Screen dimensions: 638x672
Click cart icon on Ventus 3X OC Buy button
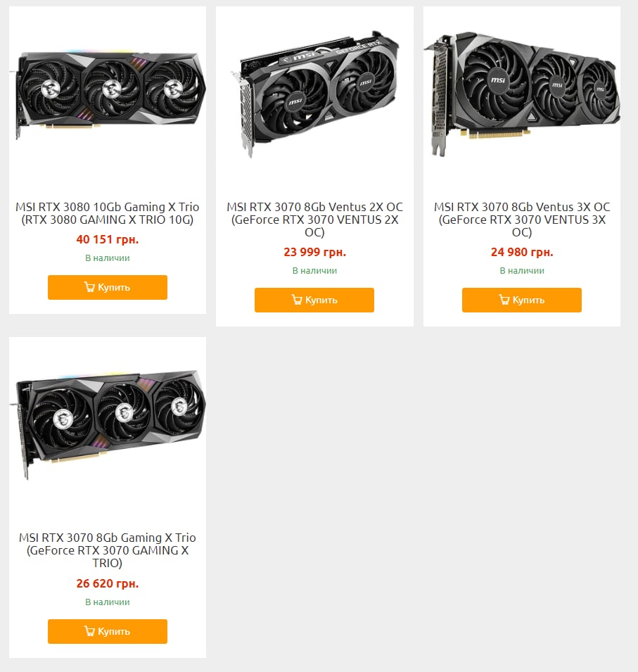tap(504, 300)
